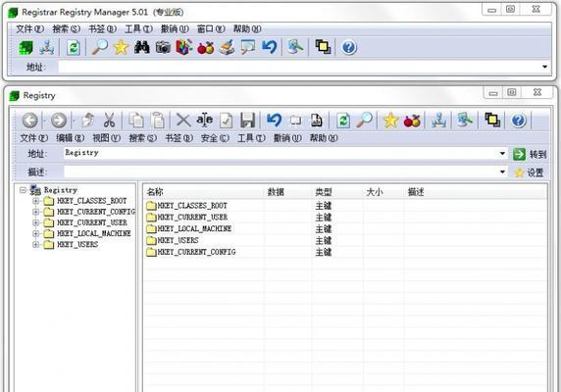The height and width of the screenshot is (392, 561).
Task: Click blue help question mark in main toolbar
Action: click(x=349, y=47)
